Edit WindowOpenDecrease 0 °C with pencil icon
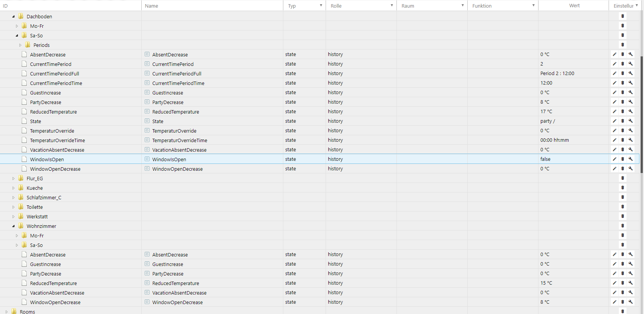 [614, 169]
